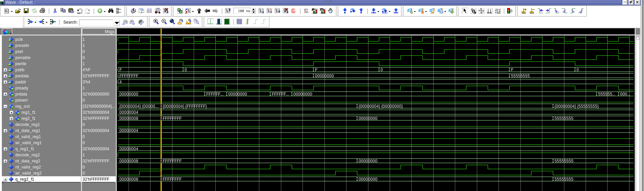This screenshot has width=644, height=191.
Task: Select the arrow Select Mode tool
Action: [465, 11]
